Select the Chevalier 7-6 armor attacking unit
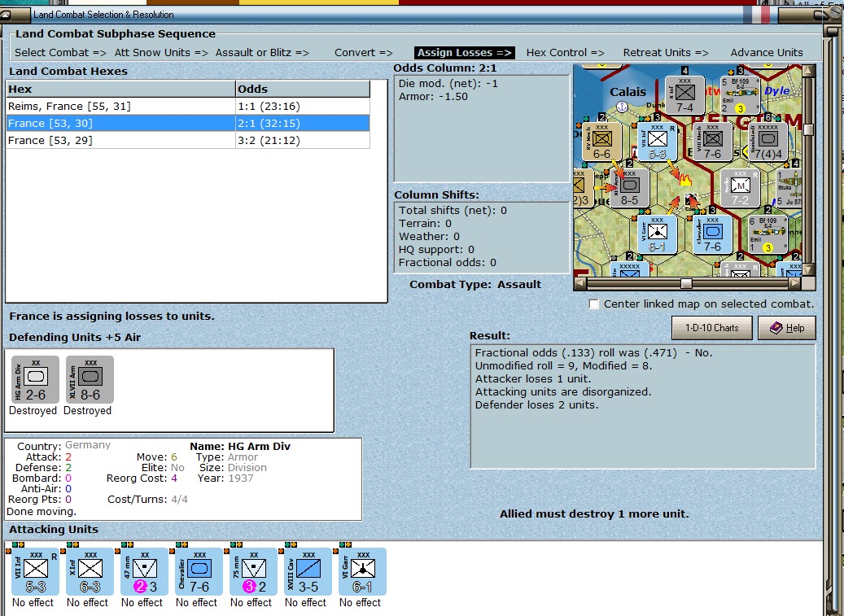Viewport: 844px width, 616px height. [x=199, y=571]
